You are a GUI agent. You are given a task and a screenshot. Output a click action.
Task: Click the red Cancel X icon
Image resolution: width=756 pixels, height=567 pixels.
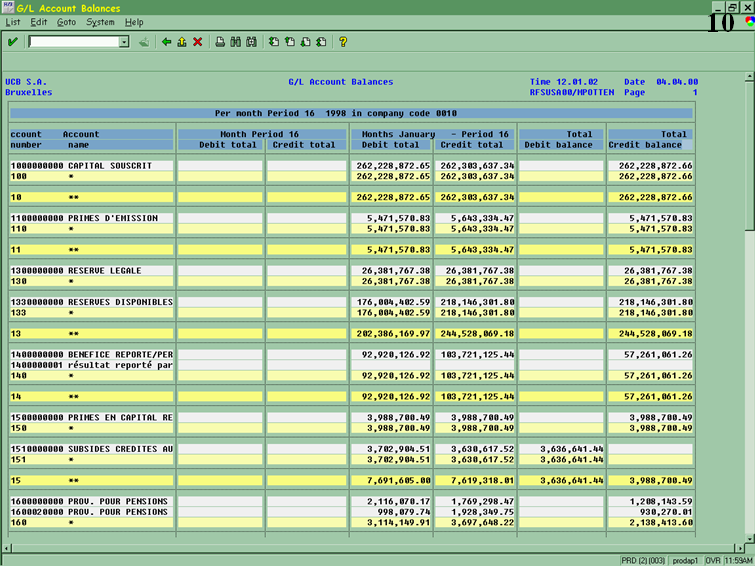point(197,42)
